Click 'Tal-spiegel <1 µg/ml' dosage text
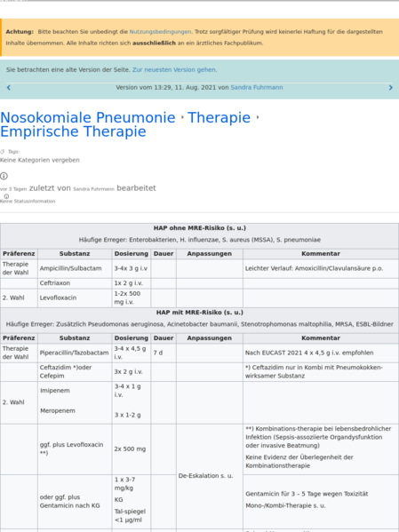The width and height of the screenshot is (399, 532). coord(130,515)
